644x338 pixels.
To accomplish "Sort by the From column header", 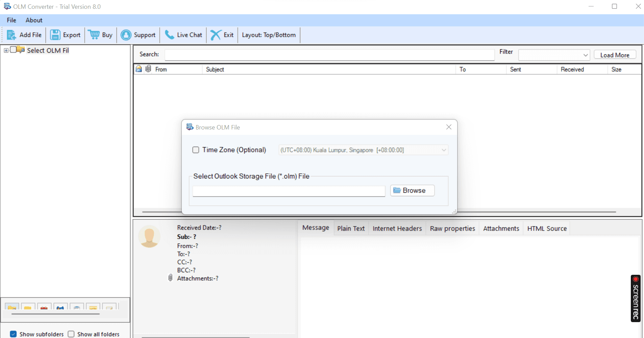I will coord(177,69).
